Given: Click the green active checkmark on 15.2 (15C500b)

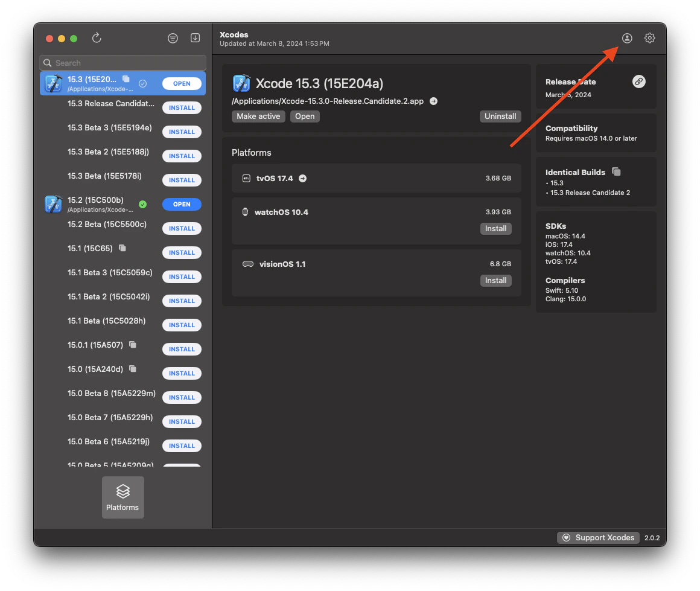Looking at the screenshot, I should tap(143, 204).
